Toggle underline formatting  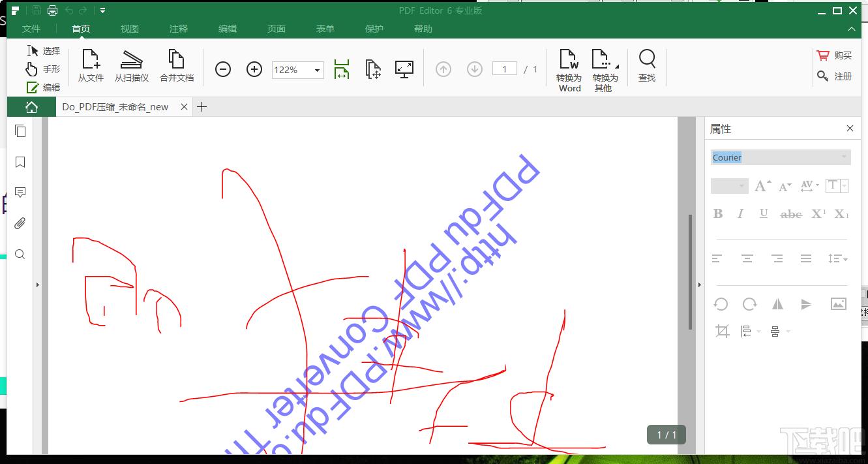[764, 213]
